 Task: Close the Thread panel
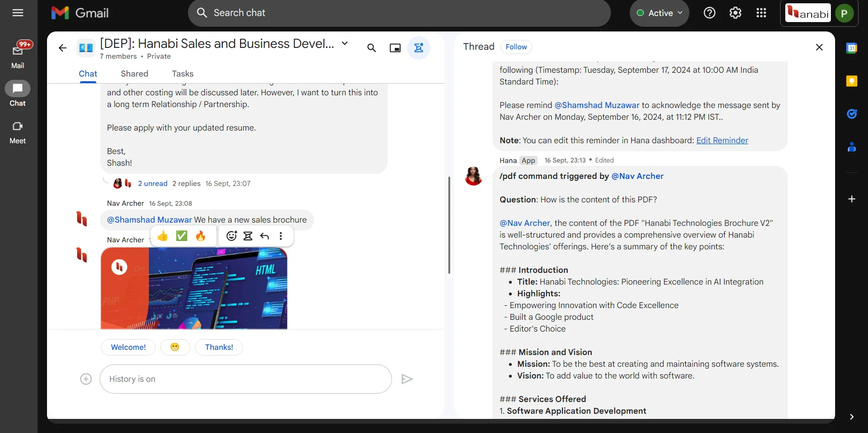pos(819,47)
